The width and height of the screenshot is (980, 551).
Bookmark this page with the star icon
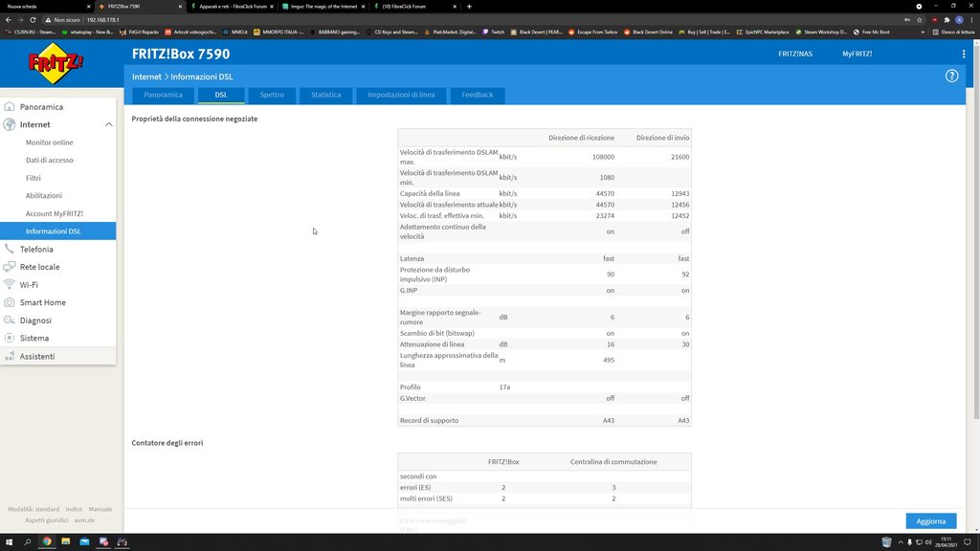click(x=920, y=20)
